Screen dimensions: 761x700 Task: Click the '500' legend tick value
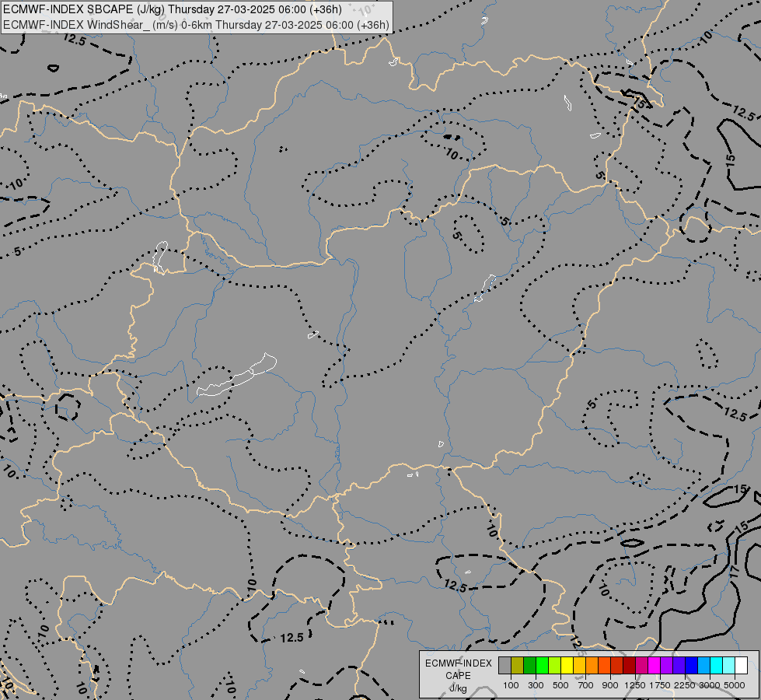(560, 685)
